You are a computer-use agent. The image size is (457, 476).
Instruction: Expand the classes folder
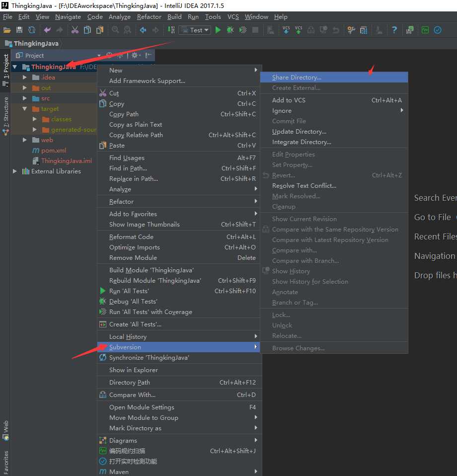[x=35, y=119]
